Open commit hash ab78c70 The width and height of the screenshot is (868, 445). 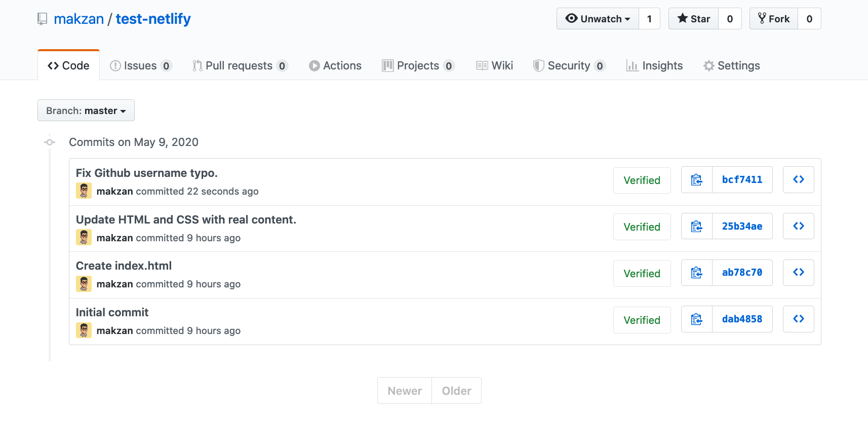click(x=742, y=273)
